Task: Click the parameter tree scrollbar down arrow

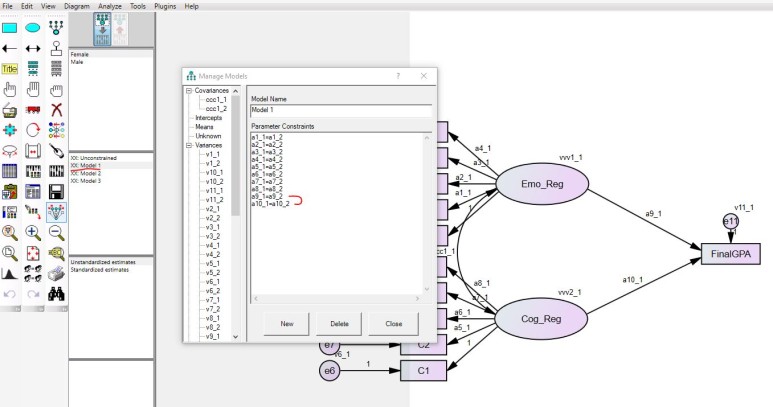Action: point(235,337)
